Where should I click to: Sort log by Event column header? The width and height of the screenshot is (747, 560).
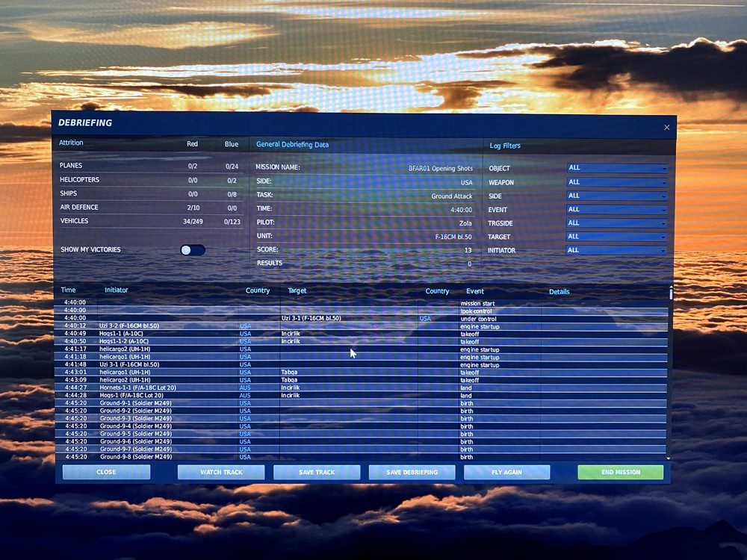[475, 291]
